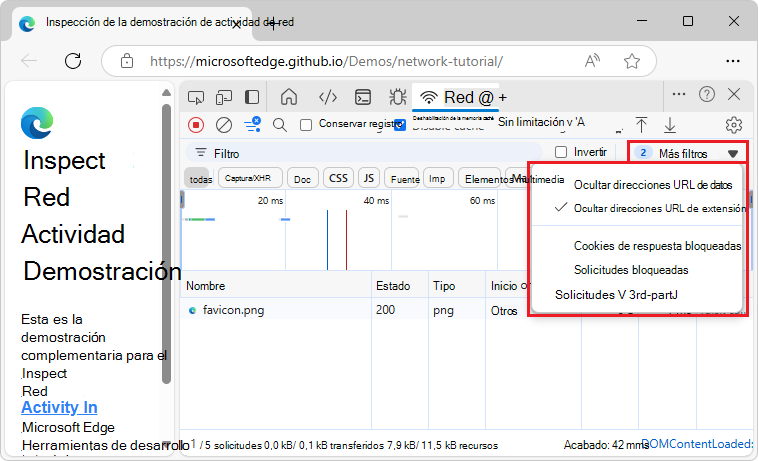Select the JS filter chip
Screen dimensions: 758x461
click(x=369, y=178)
